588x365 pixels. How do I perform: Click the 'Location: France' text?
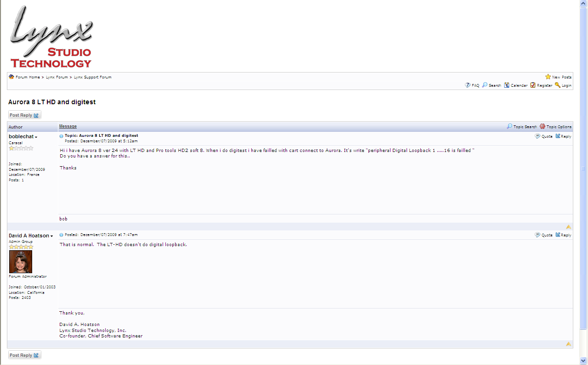click(x=24, y=174)
